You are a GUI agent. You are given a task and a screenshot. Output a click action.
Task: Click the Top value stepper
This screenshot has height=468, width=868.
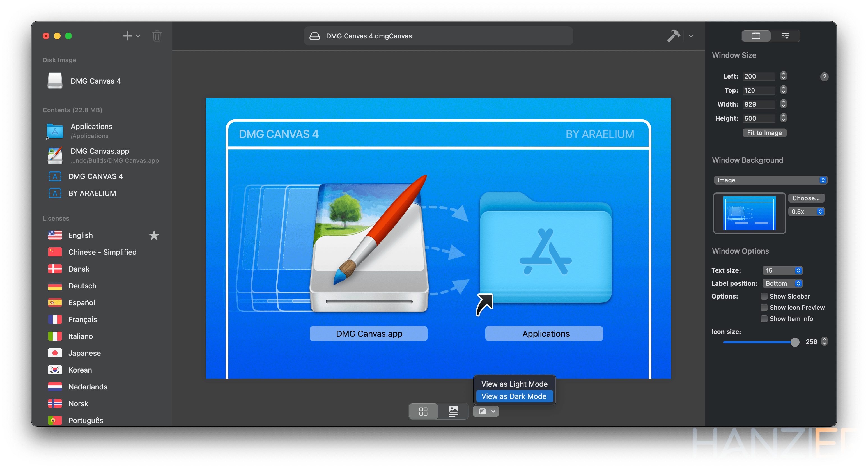(x=783, y=90)
